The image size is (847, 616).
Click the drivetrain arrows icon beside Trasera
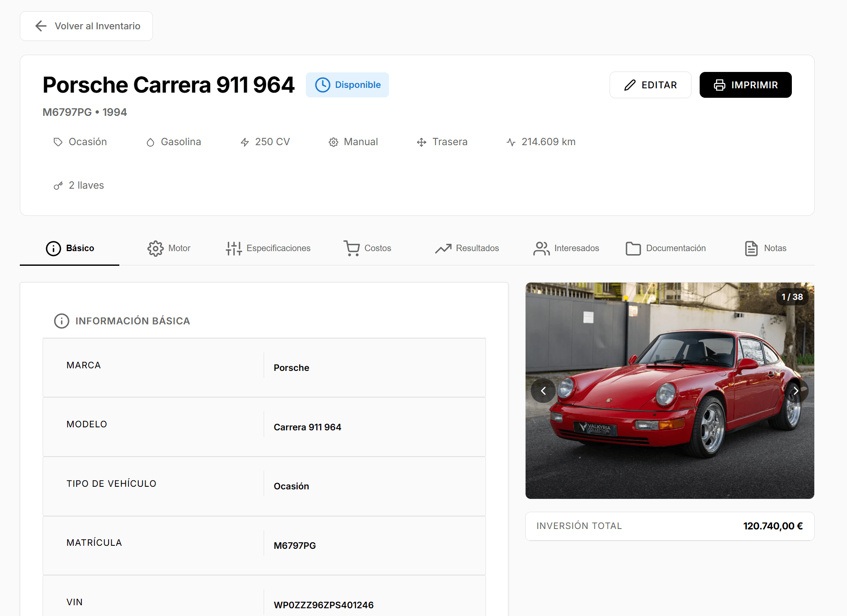[422, 142]
